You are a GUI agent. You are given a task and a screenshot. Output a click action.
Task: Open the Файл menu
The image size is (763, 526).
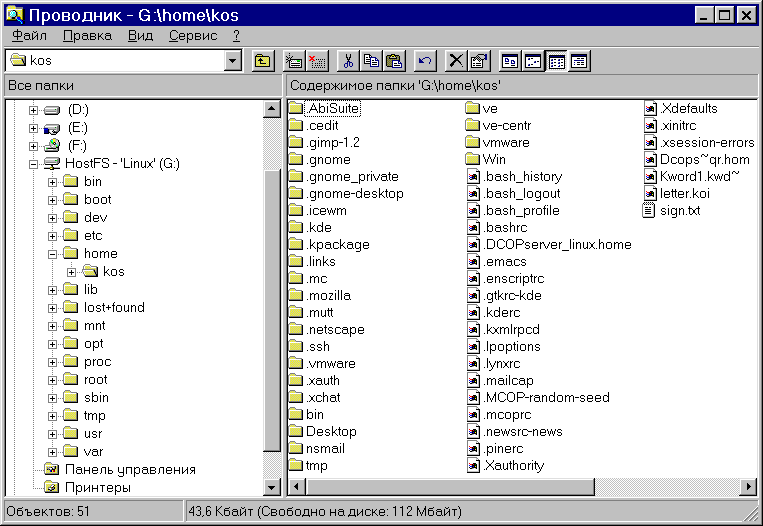click(29, 35)
